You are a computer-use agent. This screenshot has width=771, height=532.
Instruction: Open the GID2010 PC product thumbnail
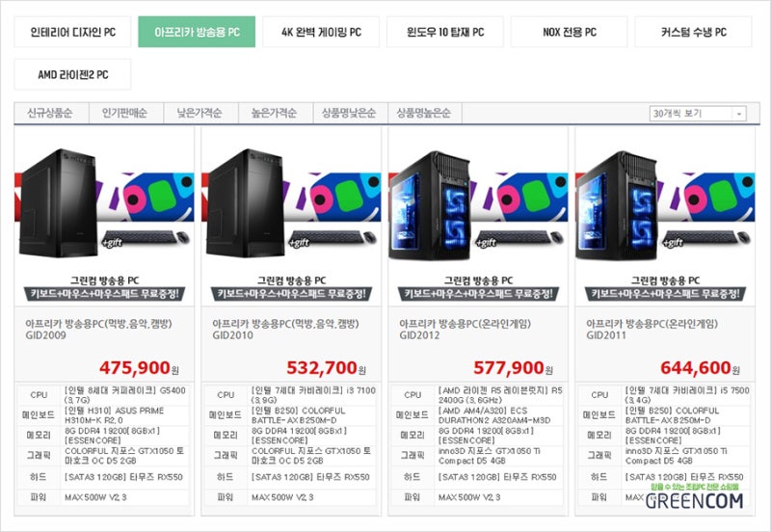pos(291,216)
